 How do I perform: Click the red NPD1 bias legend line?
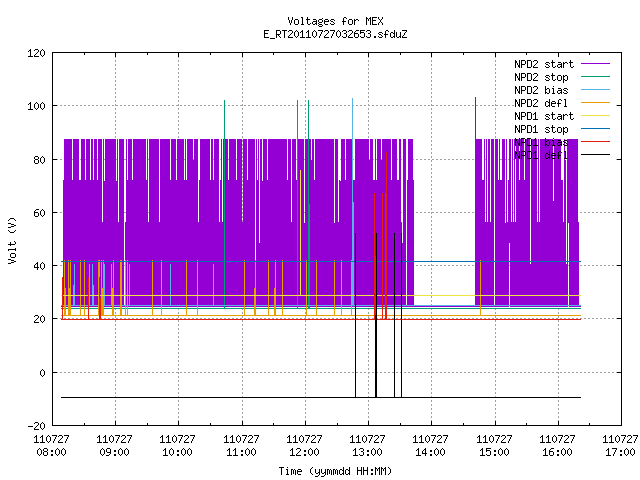596,142
